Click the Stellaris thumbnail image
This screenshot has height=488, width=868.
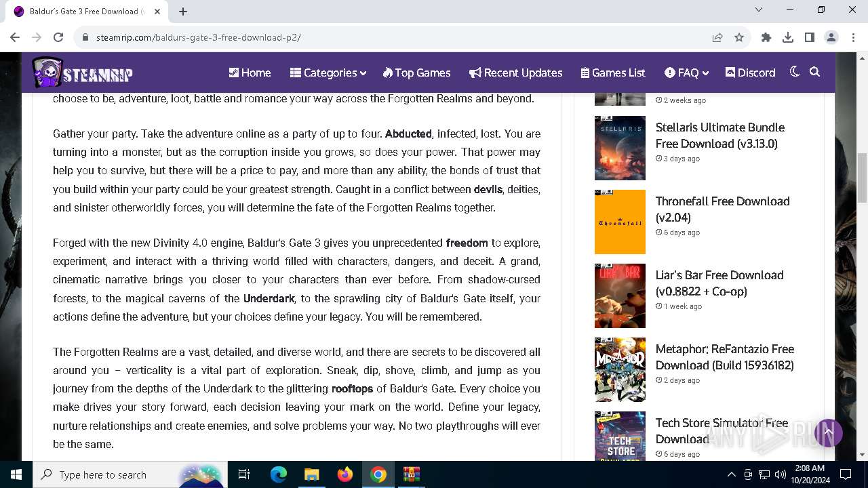[x=620, y=148]
